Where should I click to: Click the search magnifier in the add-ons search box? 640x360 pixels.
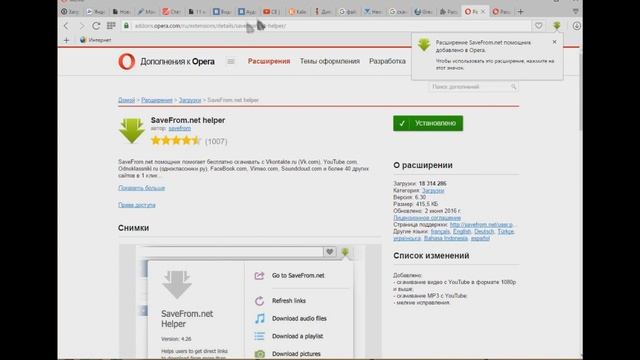(513, 87)
